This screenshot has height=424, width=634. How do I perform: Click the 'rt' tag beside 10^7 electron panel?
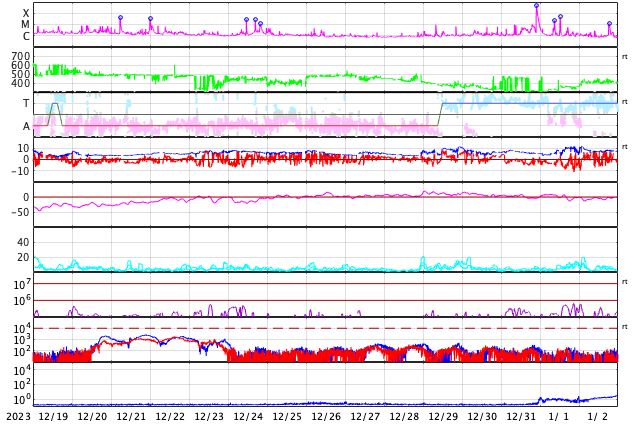pos(625,282)
